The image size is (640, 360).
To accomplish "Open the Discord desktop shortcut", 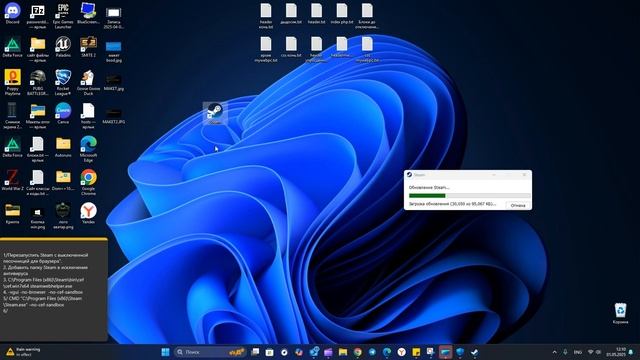I will (13, 13).
